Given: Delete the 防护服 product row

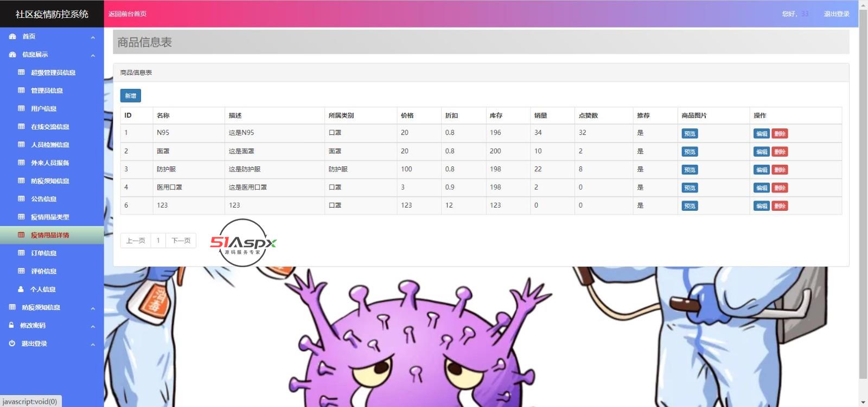Looking at the screenshot, I should (x=780, y=170).
